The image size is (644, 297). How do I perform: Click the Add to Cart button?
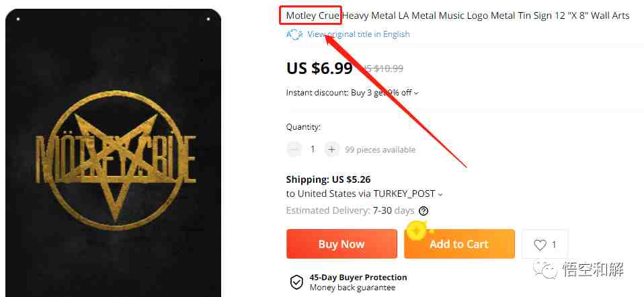click(459, 244)
